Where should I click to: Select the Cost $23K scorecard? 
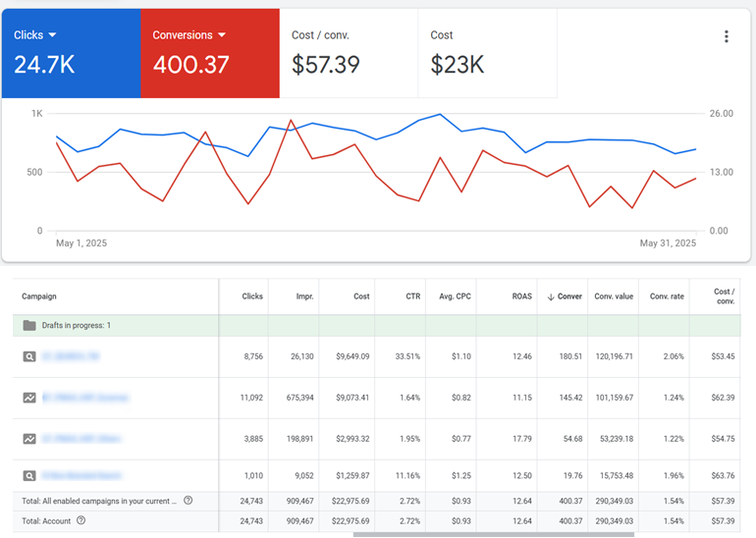487,53
